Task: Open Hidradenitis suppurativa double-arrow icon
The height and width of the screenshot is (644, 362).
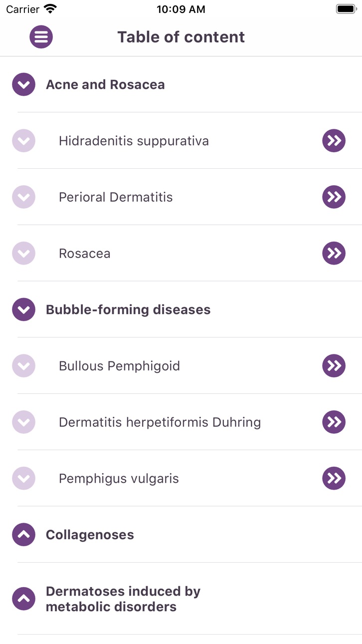Action: (x=334, y=141)
